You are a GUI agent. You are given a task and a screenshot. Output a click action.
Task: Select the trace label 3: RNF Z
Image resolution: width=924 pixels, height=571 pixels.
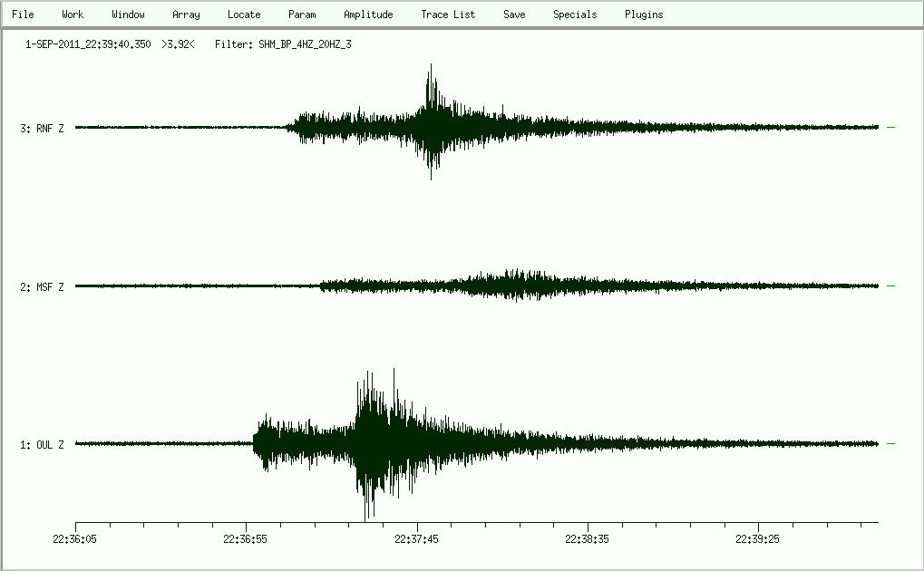point(42,129)
